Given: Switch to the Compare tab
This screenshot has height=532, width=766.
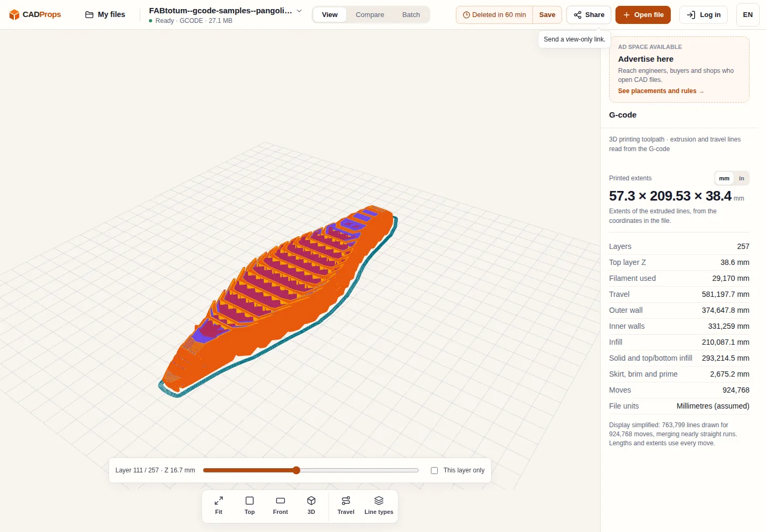Looking at the screenshot, I should click(x=370, y=15).
